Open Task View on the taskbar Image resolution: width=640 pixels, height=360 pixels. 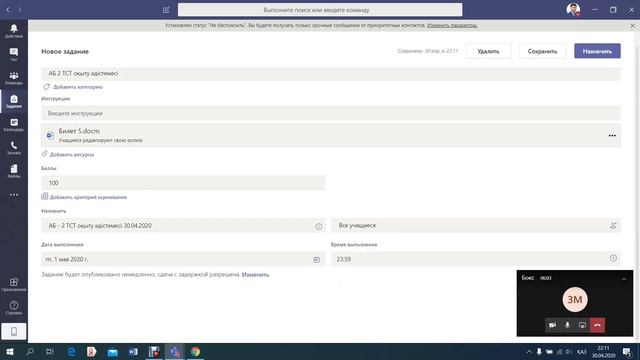(50, 351)
